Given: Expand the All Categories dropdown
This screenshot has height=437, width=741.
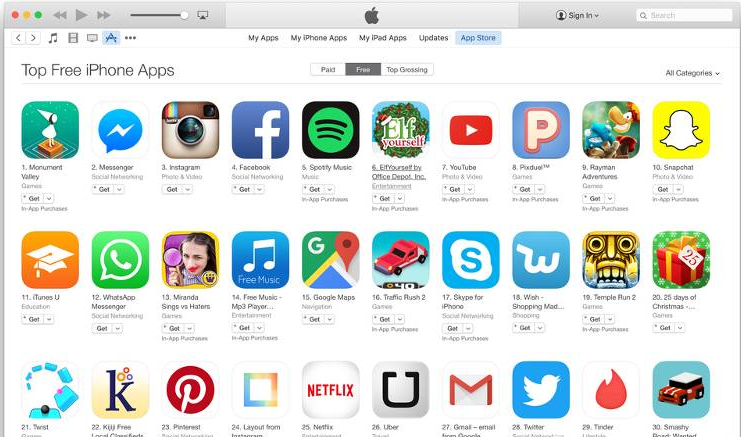Looking at the screenshot, I should [x=692, y=73].
